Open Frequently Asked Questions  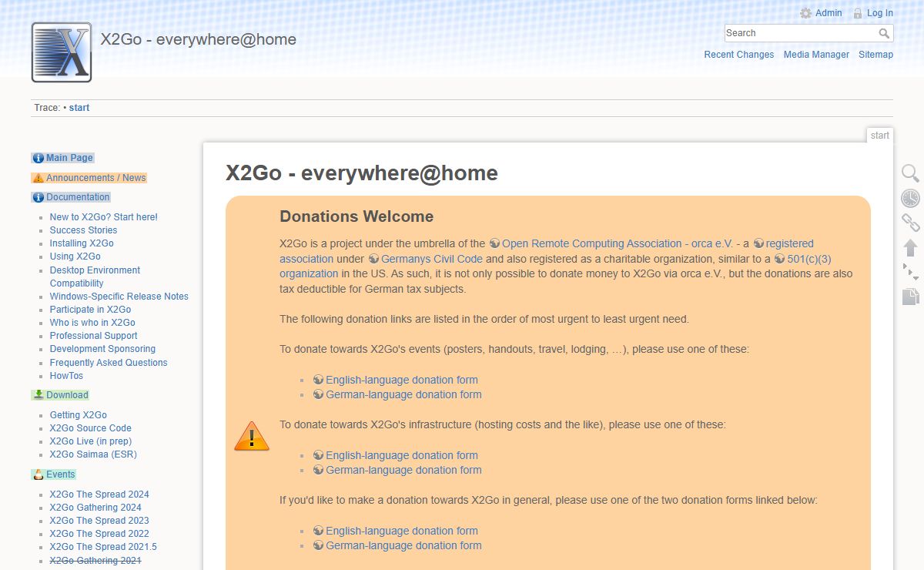coord(109,363)
